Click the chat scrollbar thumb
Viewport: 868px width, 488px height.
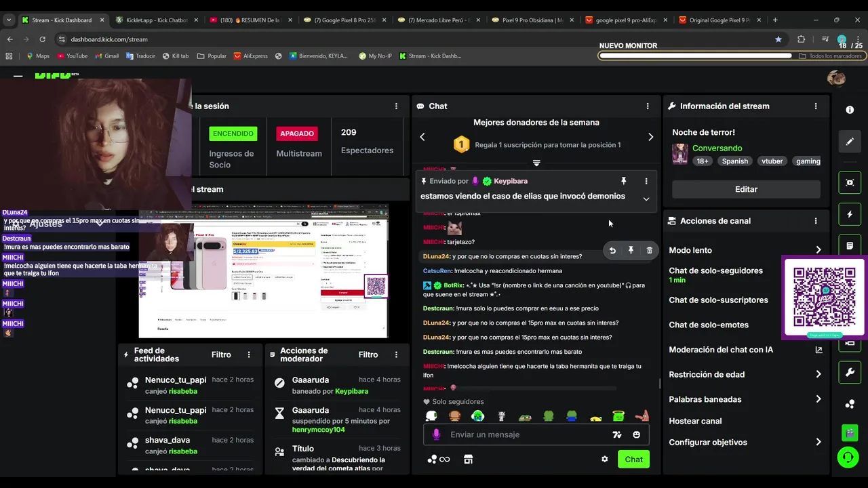pos(660,384)
